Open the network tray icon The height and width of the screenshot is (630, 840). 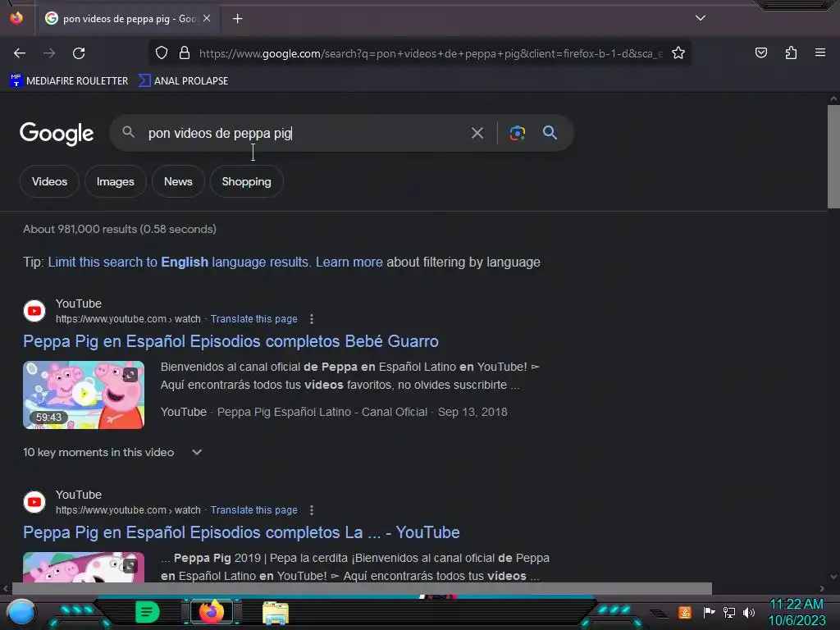pos(728,612)
